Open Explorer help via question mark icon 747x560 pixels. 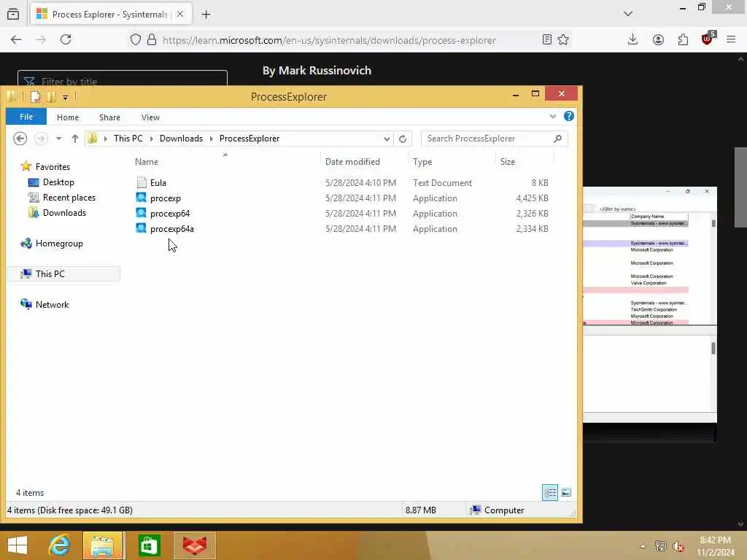569,116
